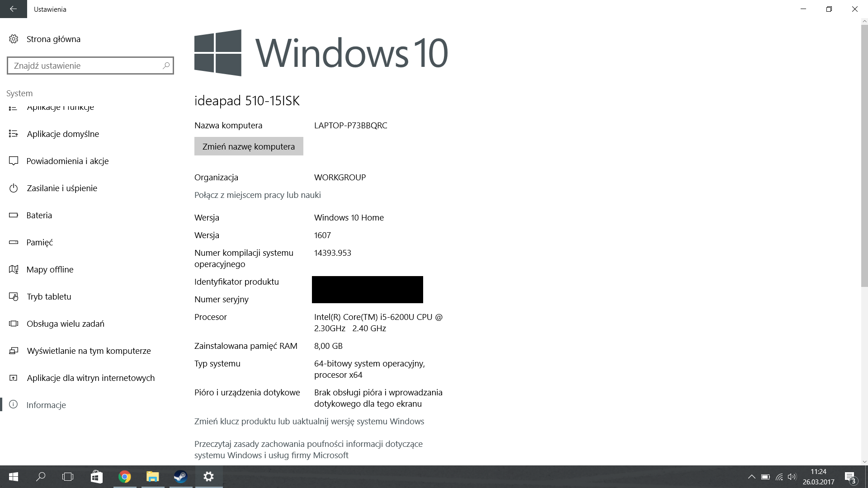
Task: Open Google Chrome from the taskbar
Action: coord(125,477)
